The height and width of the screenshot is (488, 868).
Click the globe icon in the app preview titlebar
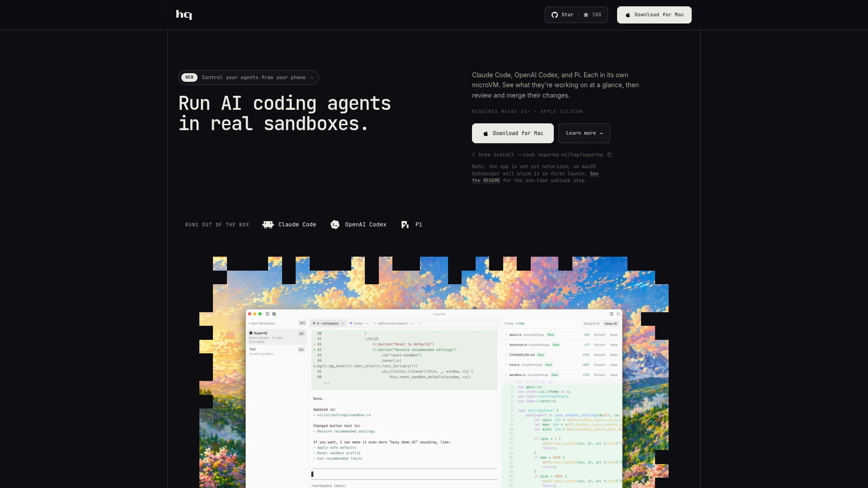coord(274,314)
